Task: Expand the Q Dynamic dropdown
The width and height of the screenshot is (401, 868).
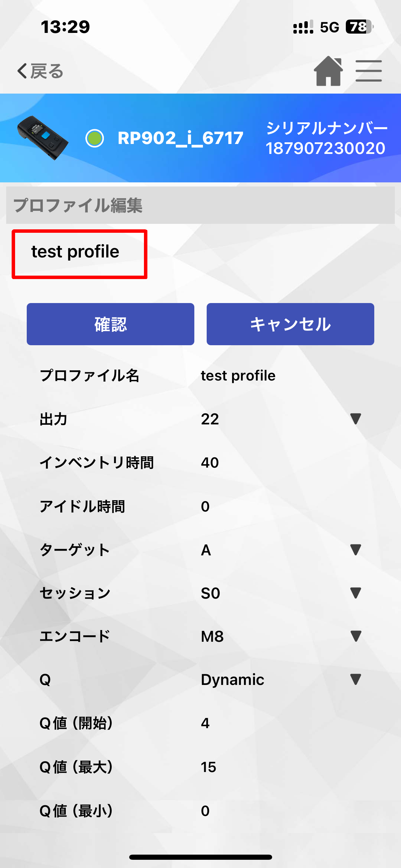Action: click(356, 679)
